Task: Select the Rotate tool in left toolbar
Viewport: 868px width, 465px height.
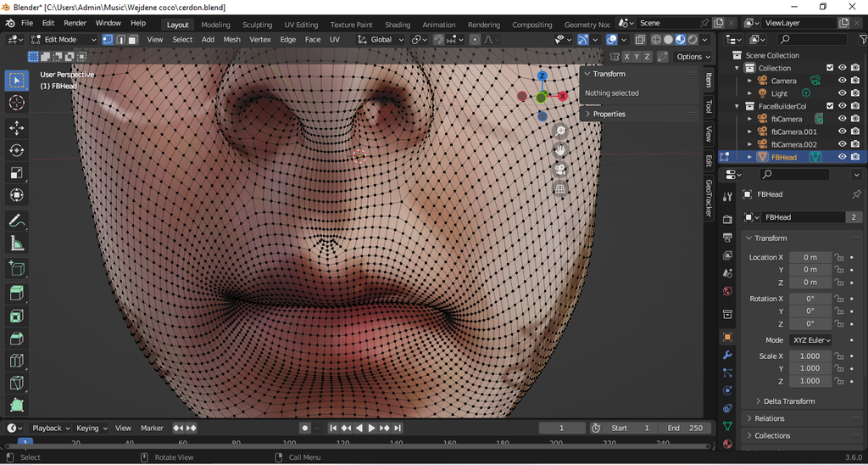Action: (16, 150)
